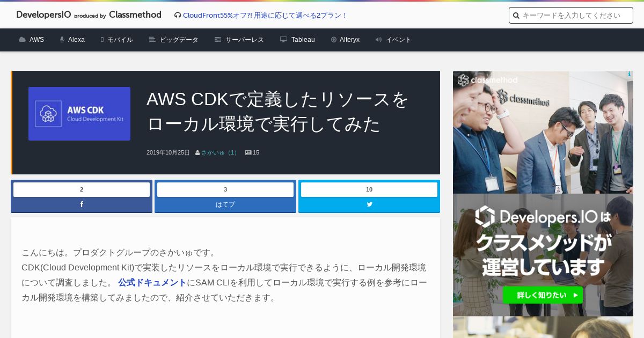Viewport: 644px width, 338px height.
Task: Click the phone icon beside モバイル
Action: (x=102, y=40)
